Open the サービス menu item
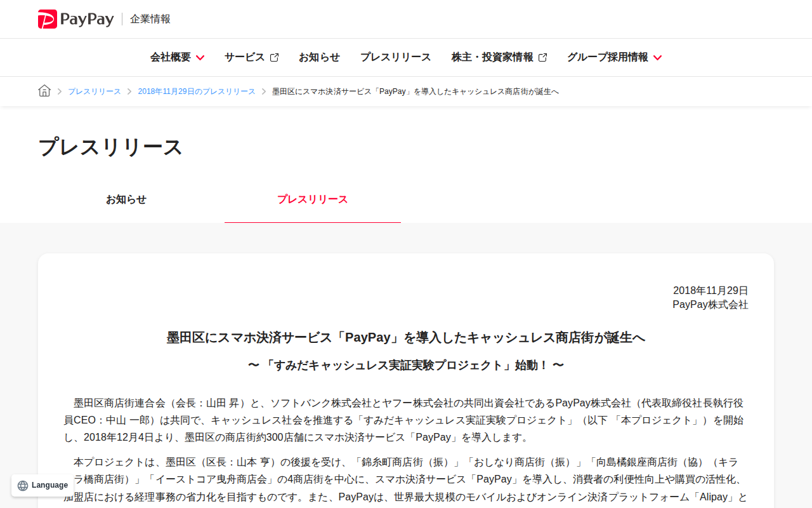The width and height of the screenshot is (812, 508). pyautogui.click(x=251, y=57)
